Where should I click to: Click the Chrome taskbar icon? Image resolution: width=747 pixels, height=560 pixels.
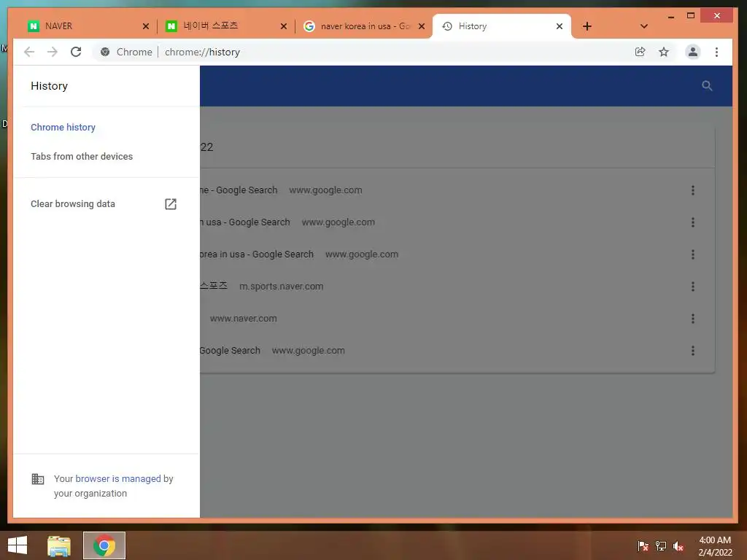click(x=104, y=545)
